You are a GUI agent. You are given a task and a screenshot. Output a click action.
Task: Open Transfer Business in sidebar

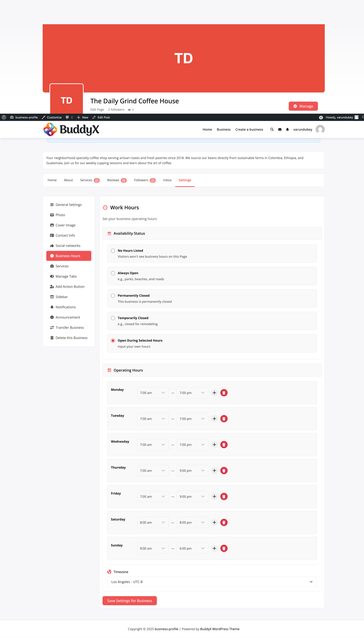click(69, 327)
